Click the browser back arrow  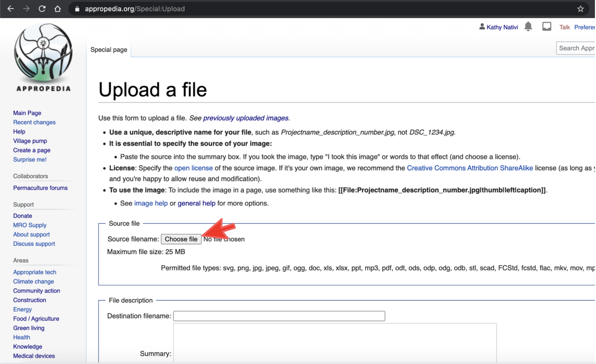point(10,9)
